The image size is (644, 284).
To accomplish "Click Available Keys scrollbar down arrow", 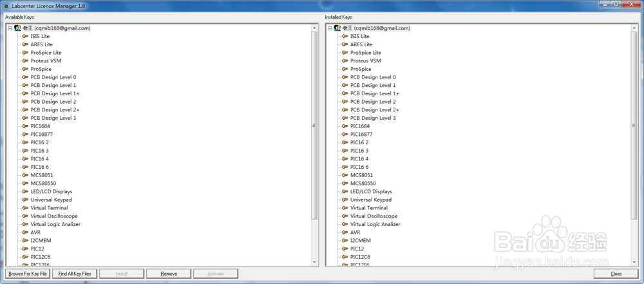I will tap(315, 262).
